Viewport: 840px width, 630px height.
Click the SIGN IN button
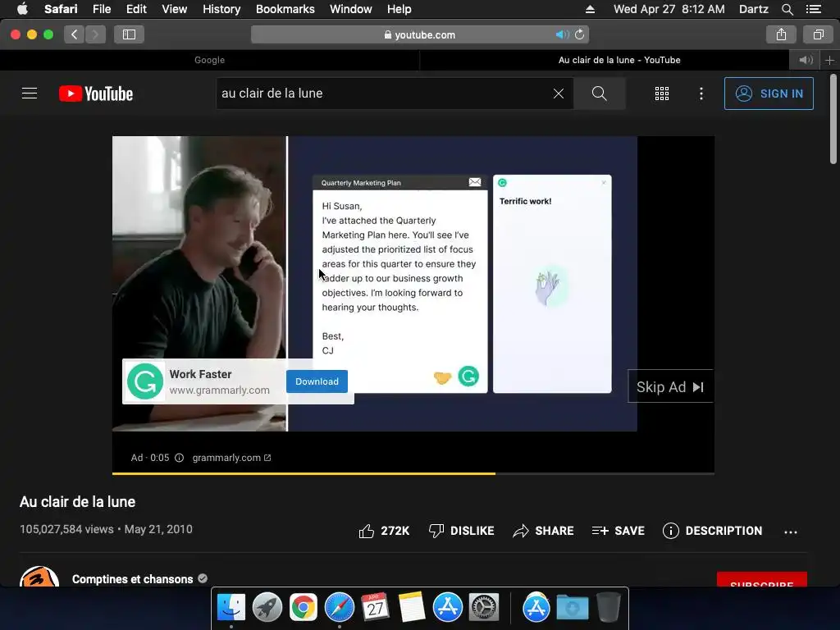769,94
